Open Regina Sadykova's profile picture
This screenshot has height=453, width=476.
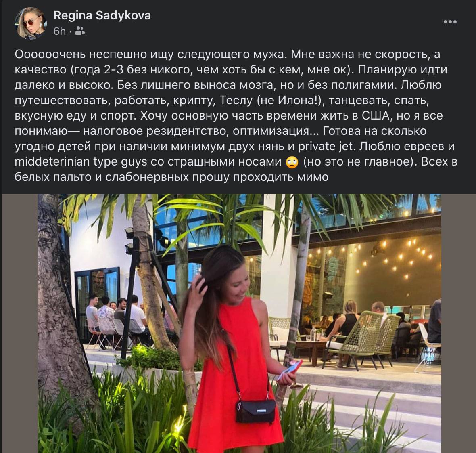tap(30, 23)
